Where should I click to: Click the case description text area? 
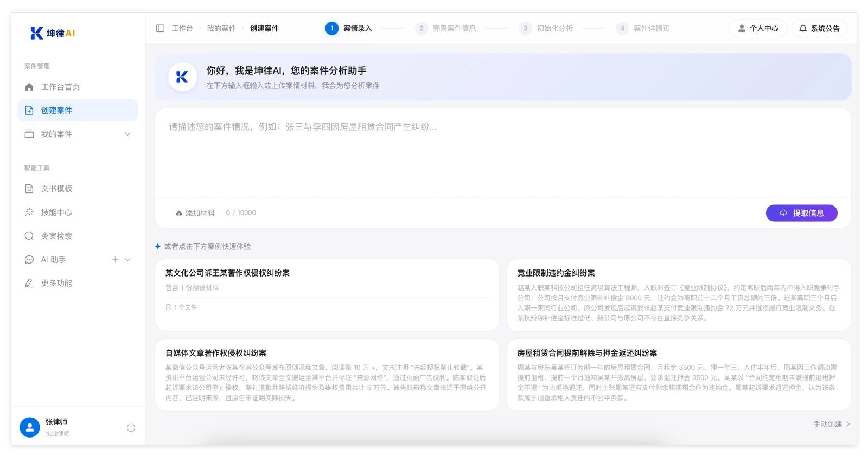pos(503,153)
